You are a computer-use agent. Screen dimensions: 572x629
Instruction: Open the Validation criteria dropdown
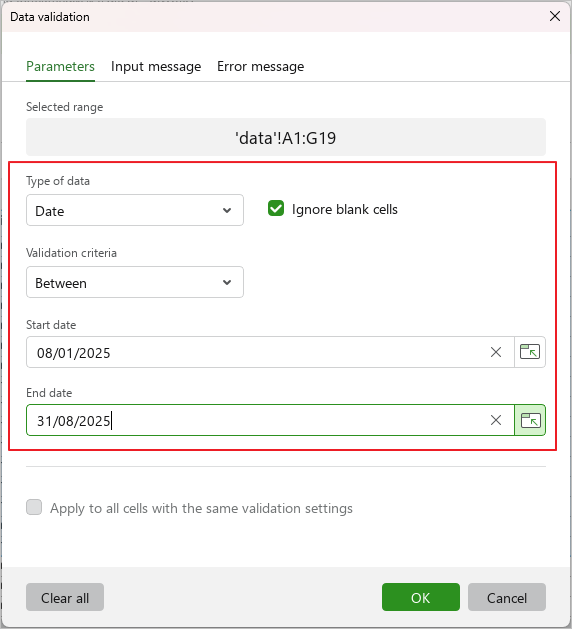tap(135, 282)
